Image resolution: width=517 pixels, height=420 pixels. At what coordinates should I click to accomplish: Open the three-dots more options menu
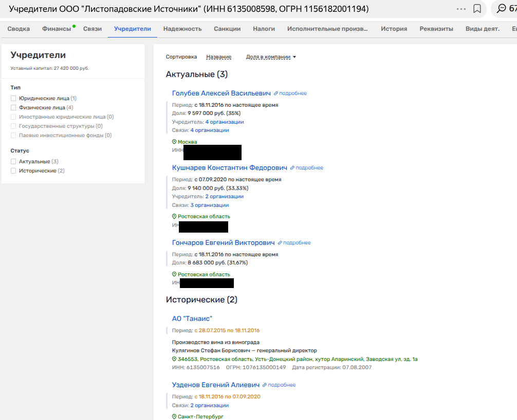[x=461, y=9]
